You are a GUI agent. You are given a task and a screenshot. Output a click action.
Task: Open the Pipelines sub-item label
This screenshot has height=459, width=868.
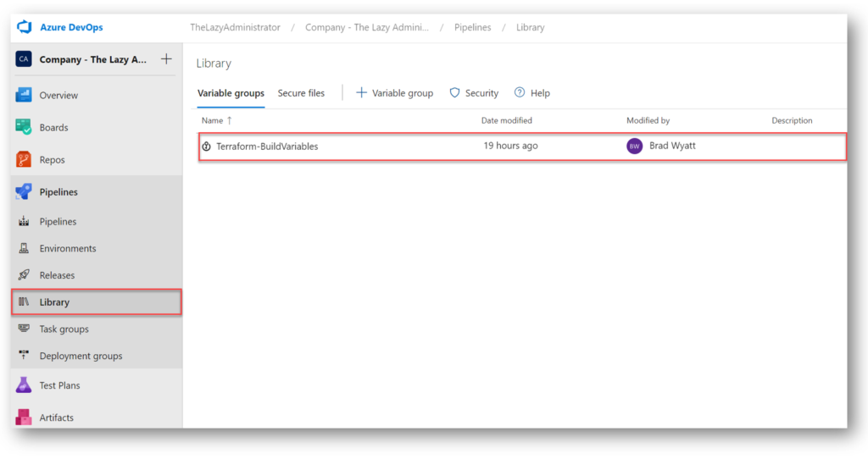click(x=58, y=222)
